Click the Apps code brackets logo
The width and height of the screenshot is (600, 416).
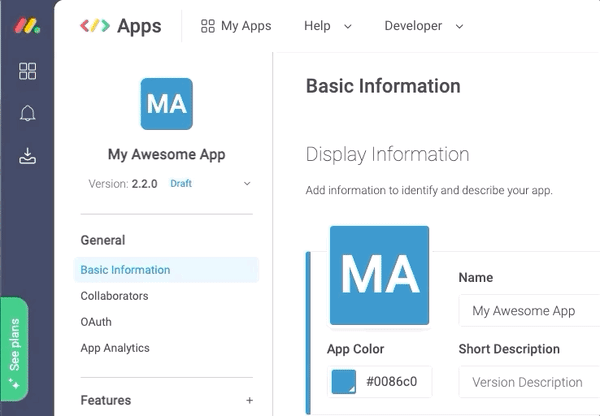click(x=95, y=26)
